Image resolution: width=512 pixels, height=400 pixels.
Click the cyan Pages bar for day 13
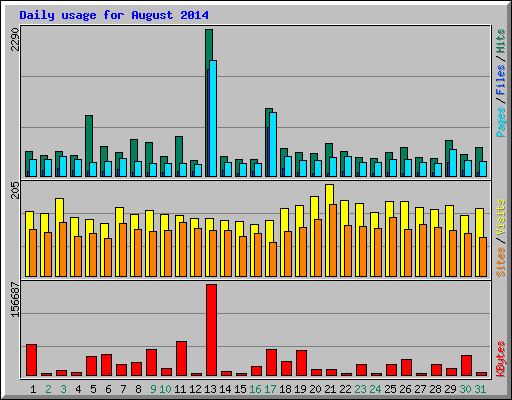pyautogui.click(x=213, y=118)
